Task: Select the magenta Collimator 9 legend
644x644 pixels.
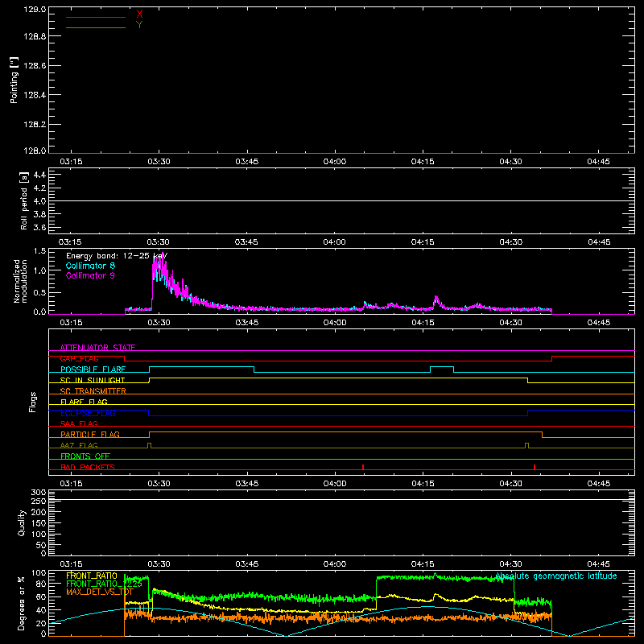Action: (90, 275)
